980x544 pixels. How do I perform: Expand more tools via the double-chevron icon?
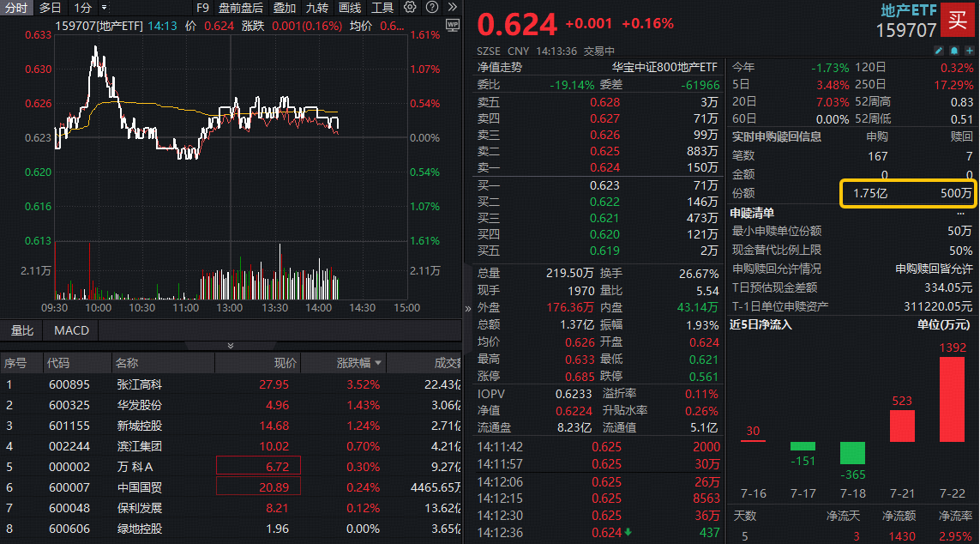[x=453, y=7]
